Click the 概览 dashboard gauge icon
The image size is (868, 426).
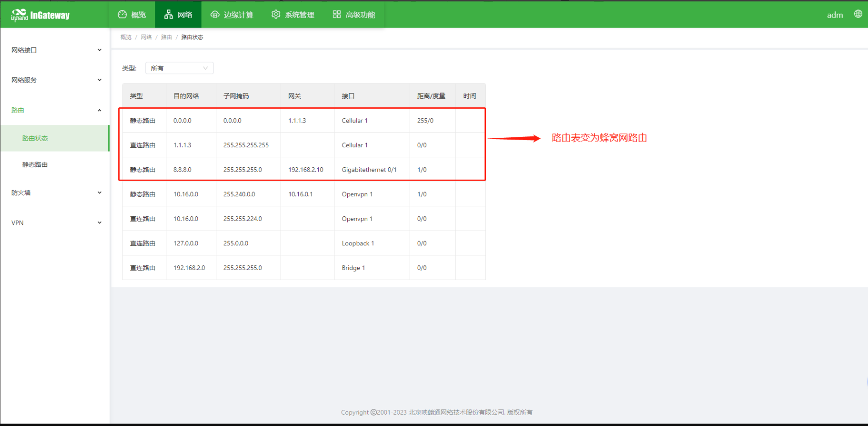pyautogui.click(x=122, y=15)
